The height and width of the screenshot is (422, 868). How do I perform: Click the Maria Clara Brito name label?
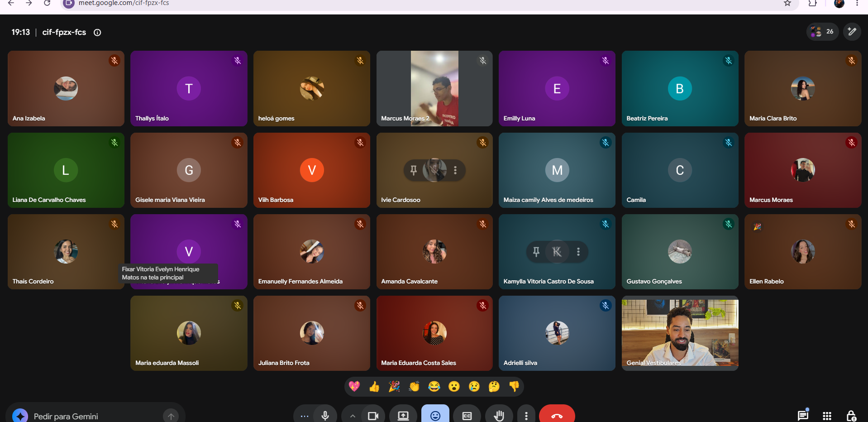(x=773, y=118)
